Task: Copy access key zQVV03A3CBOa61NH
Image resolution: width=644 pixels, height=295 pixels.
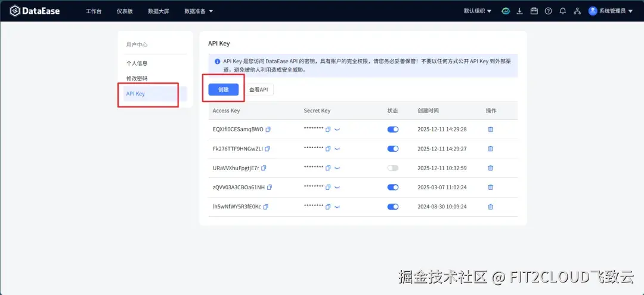Action: (270, 187)
